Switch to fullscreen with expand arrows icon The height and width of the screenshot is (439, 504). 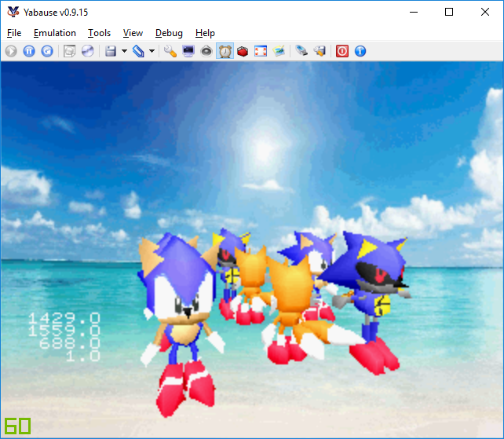261,51
